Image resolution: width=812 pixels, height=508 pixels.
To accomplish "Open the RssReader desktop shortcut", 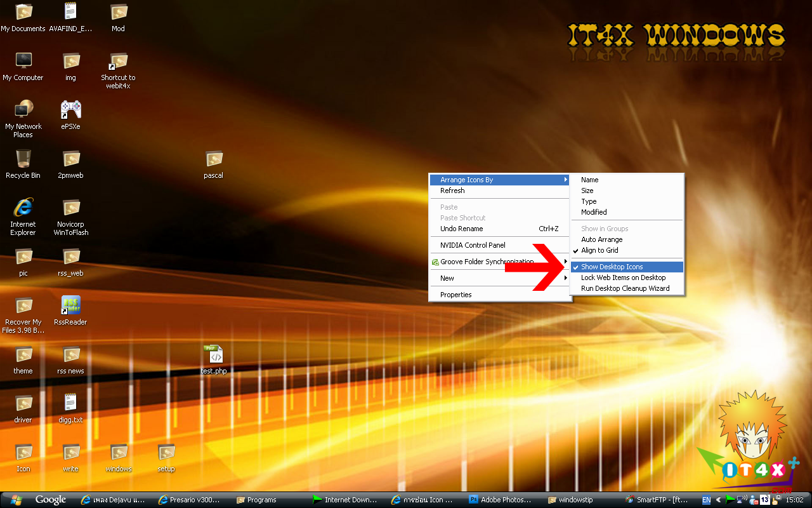I will coord(70,306).
